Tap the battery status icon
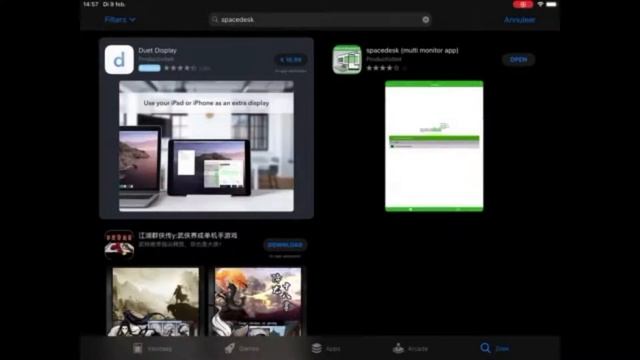640x360 pixels. [551, 4]
